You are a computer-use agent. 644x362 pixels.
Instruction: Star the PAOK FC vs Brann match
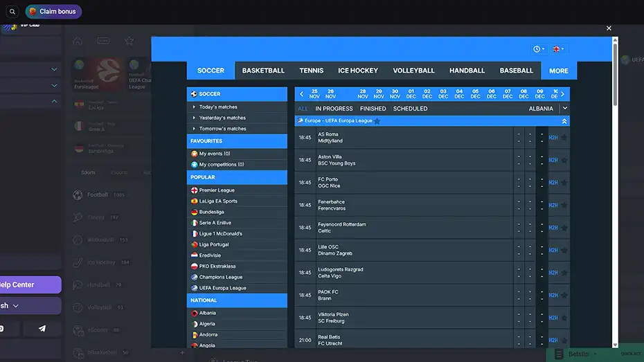[564, 296]
